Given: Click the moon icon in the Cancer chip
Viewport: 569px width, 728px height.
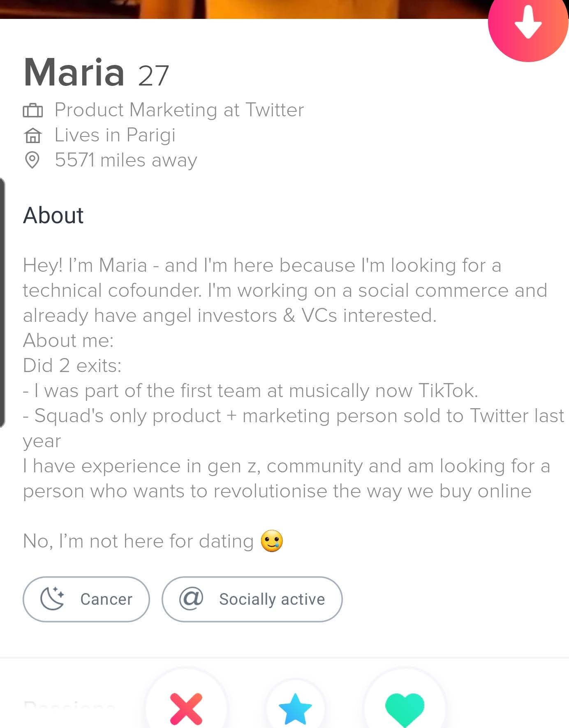Looking at the screenshot, I should pyautogui.click(x=52, y=599).
